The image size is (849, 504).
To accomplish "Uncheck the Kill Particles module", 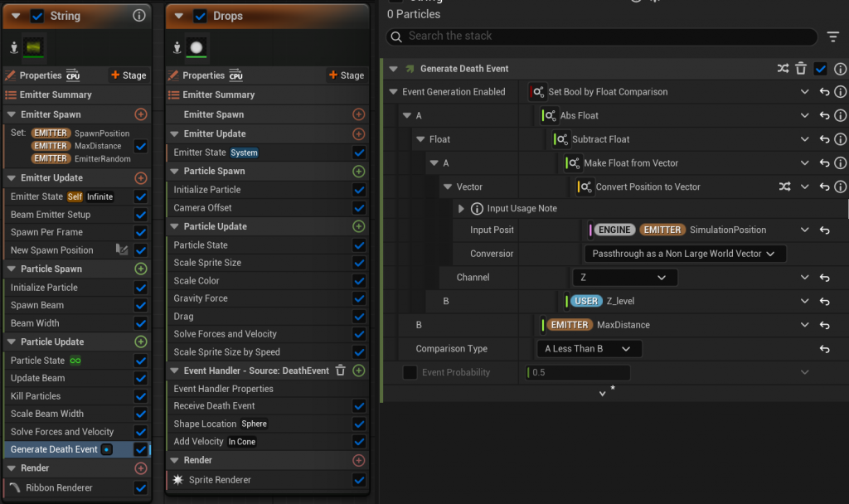I will click(140, 396).
